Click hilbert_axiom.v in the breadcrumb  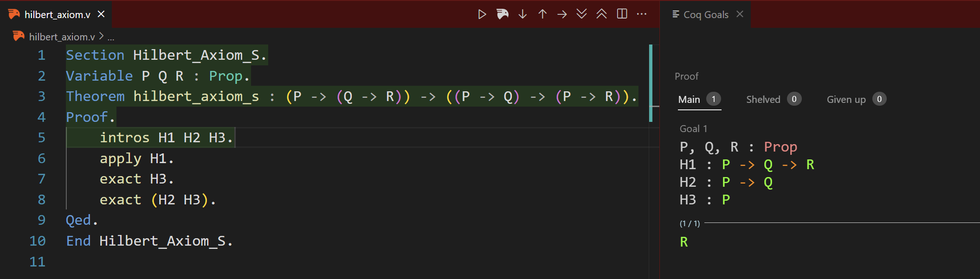click(x=62, y=37)
